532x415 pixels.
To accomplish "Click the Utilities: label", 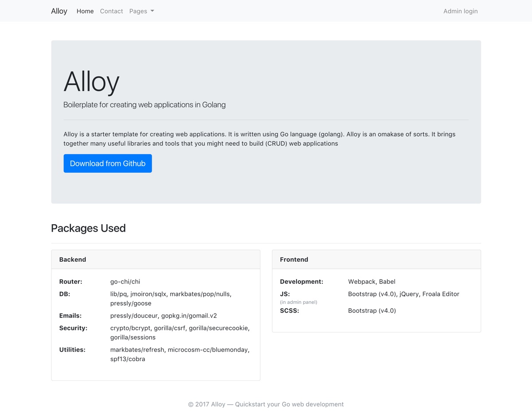I will (72, 350).
